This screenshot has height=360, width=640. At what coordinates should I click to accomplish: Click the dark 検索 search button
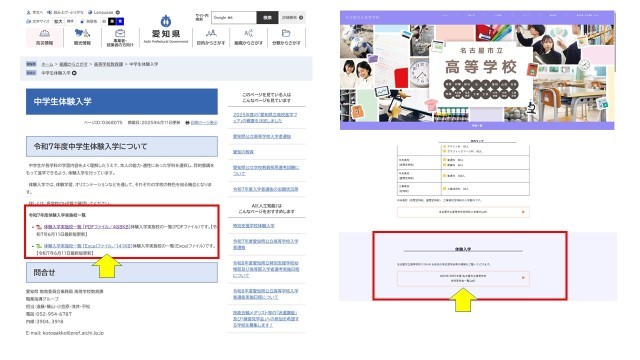point(267,18)
